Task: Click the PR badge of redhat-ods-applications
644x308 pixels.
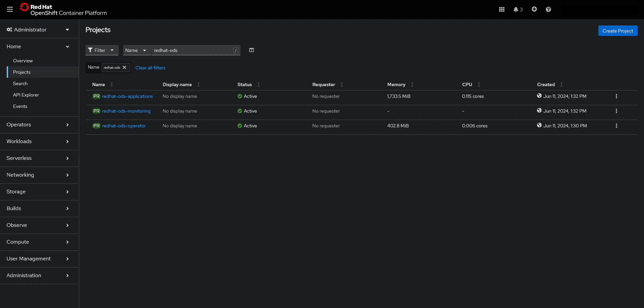Action: click(97, 96)
